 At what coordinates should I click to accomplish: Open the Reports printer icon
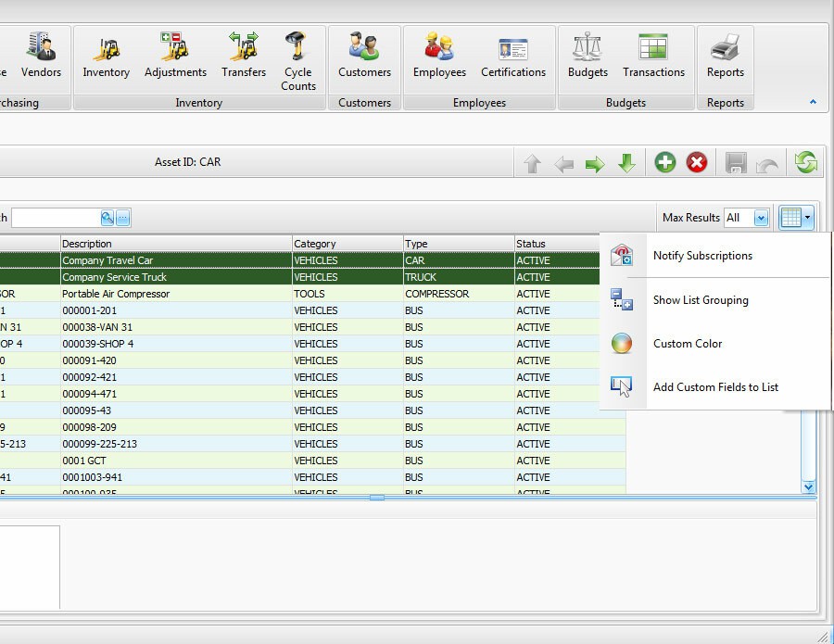(725, 56)
